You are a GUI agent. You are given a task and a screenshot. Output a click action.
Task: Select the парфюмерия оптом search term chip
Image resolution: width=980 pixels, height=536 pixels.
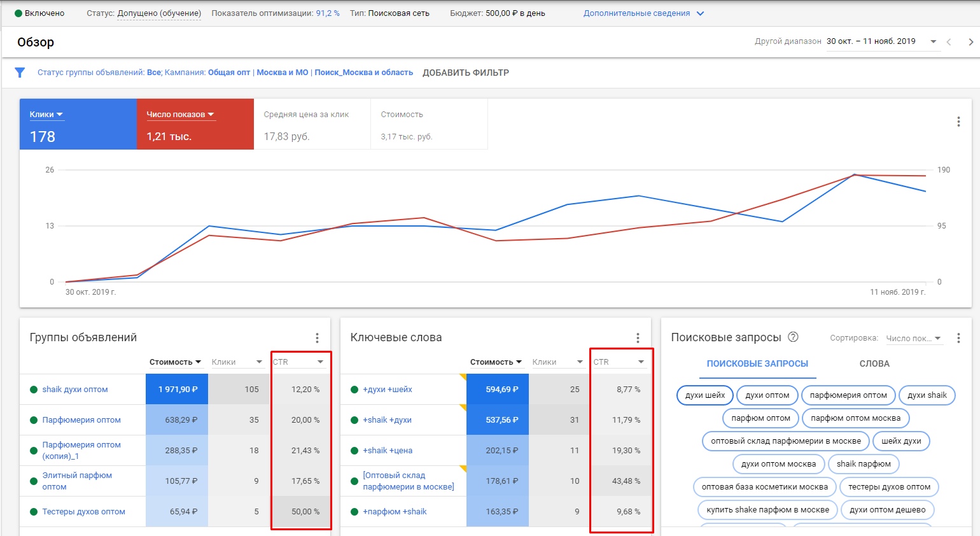click(848, 395)
